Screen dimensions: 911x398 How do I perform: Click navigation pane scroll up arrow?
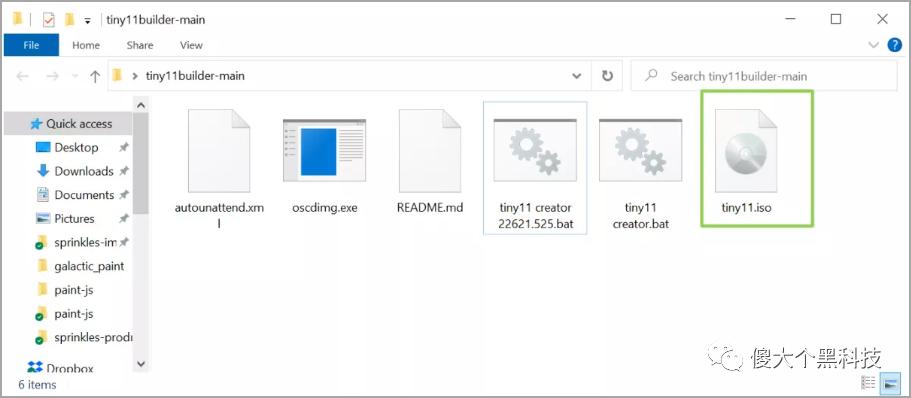tap(141, 105)
